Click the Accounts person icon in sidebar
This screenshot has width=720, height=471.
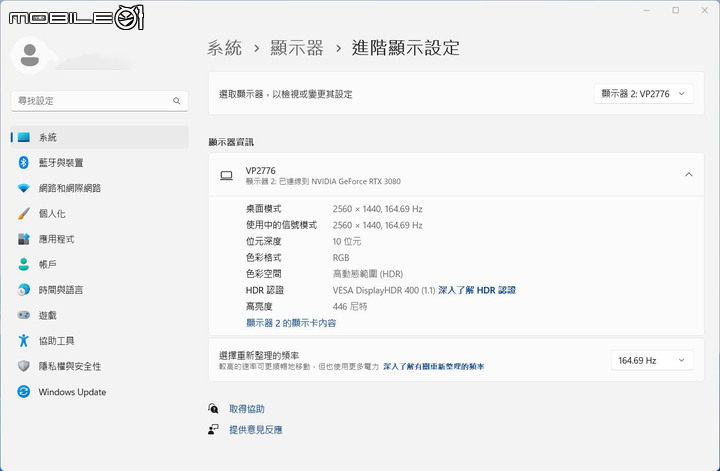23,264
